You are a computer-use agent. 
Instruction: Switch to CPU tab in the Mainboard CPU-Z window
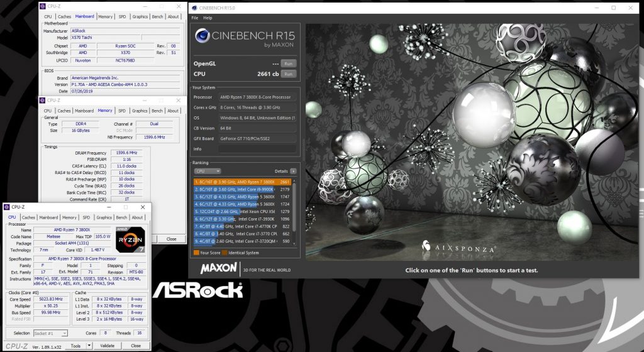coord(48,17)
